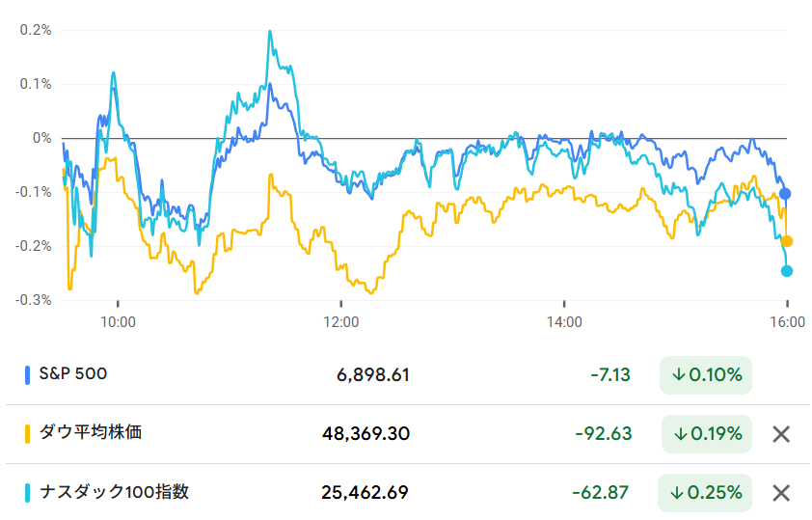
Task: Open the S&P 500 index link
Action: (72, 374)
